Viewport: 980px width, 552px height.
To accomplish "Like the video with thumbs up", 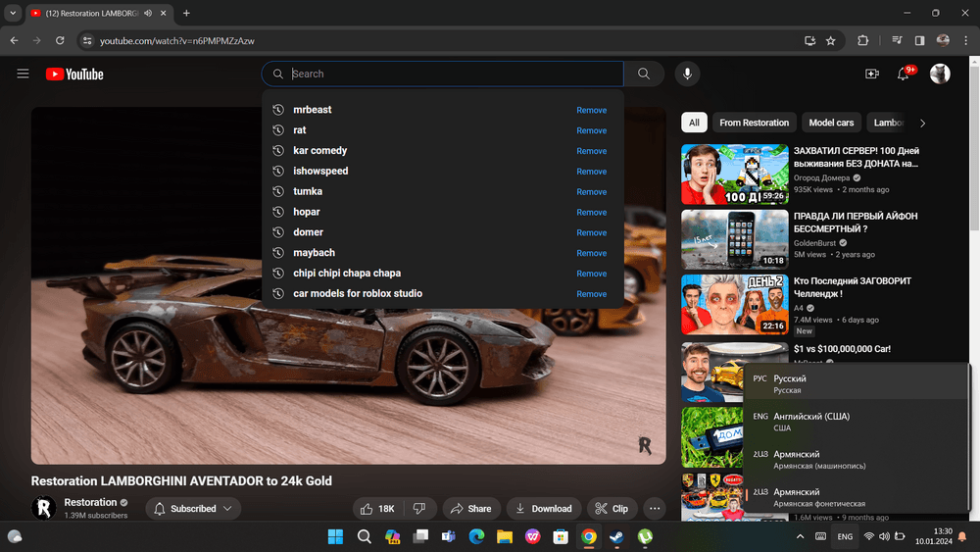I will [x=377, y=509].
